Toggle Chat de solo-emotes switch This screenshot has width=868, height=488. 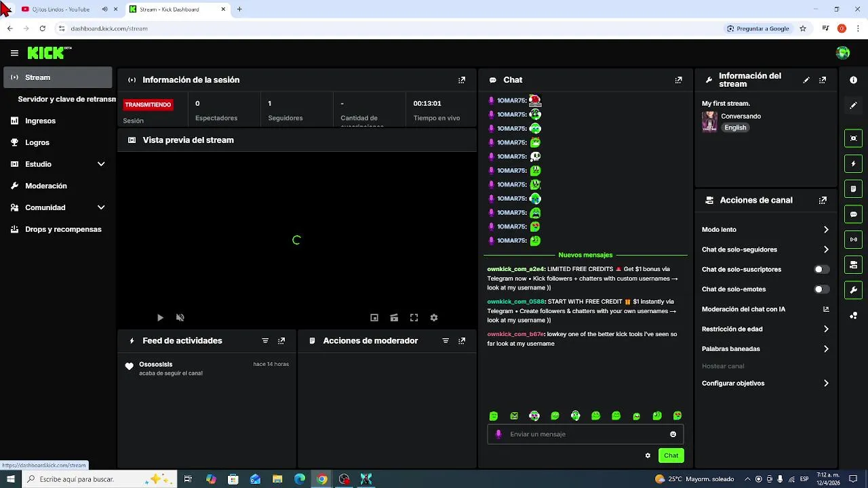pyautogui.click(x=821, y=289)
